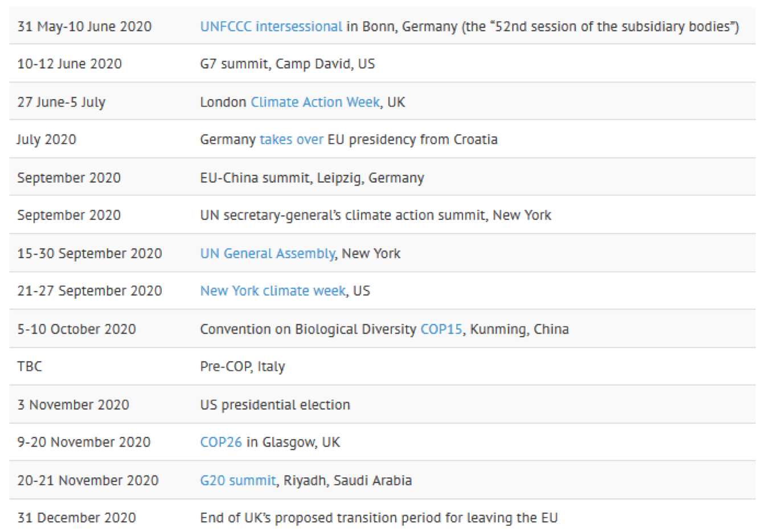Click the 9-20 November 2020 date cell
The height and width of the screenshot is (532, 762).
[x=84, y=443]
